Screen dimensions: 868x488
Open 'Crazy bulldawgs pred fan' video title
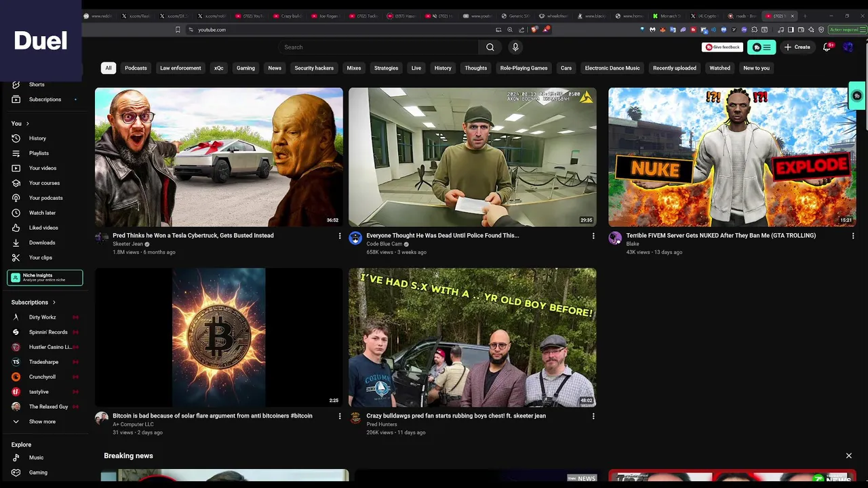point(456,416)
